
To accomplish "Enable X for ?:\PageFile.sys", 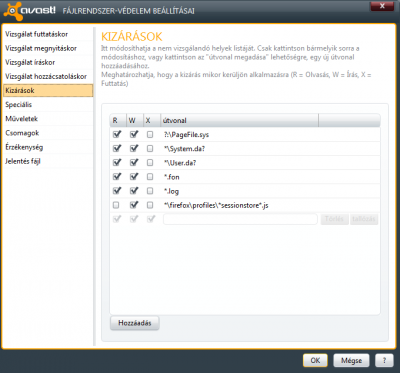I will [x=150, y=134].
